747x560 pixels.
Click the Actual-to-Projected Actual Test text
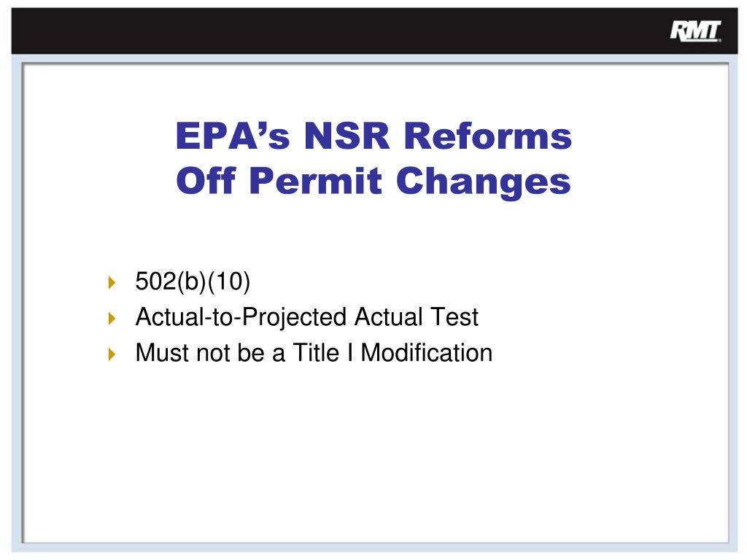tap(307, 317)
